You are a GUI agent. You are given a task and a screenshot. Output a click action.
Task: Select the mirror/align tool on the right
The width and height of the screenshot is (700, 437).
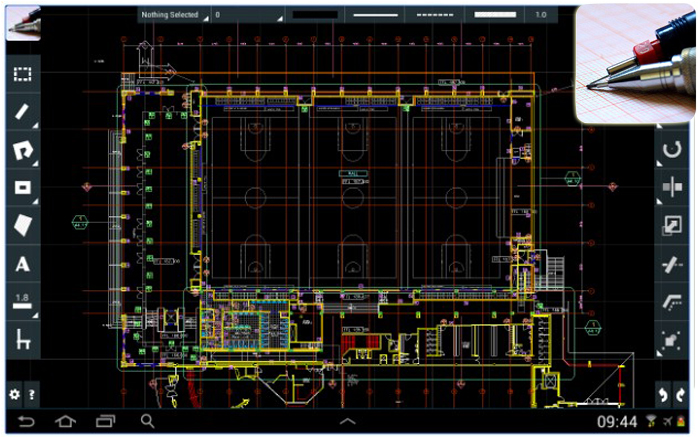(672, 187)
